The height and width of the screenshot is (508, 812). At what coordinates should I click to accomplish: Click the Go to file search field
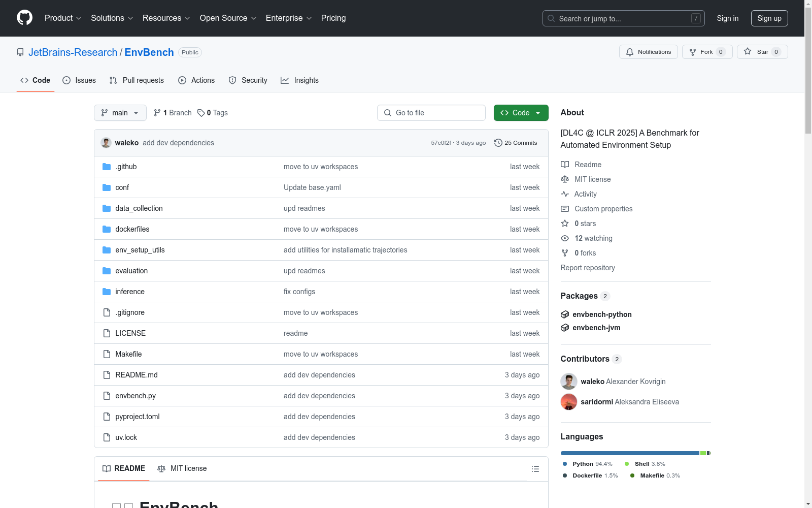click(431, 113)
